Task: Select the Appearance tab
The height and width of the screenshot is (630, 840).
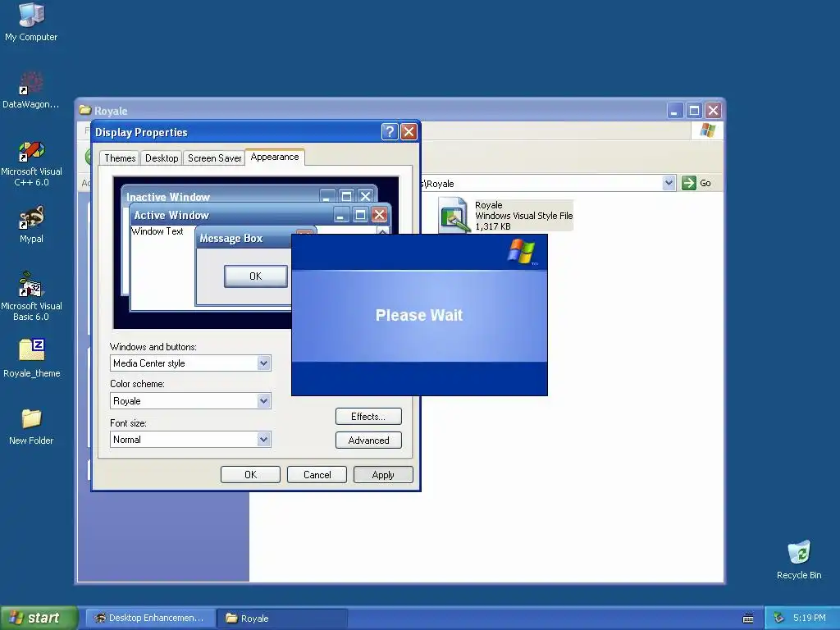Action: pyautogui.click(x=275, y=157)
